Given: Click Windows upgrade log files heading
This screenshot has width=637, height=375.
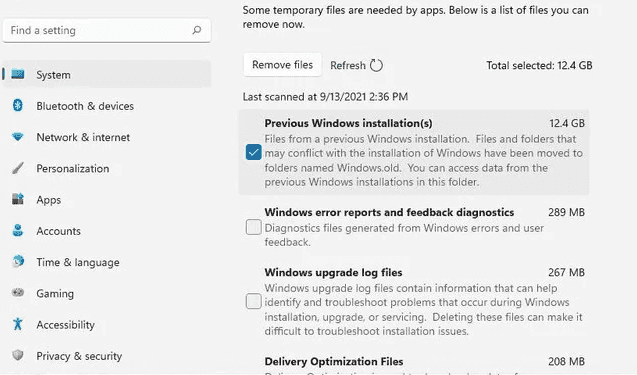Looking at the screenshot, I should tap(333, 272).
